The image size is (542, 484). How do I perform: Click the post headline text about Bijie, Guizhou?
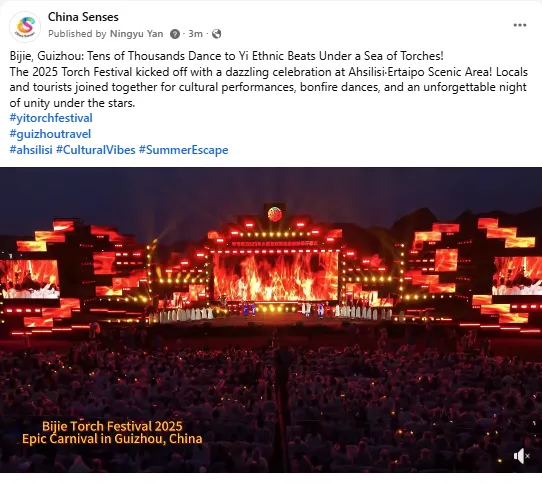tap(226, 56)
